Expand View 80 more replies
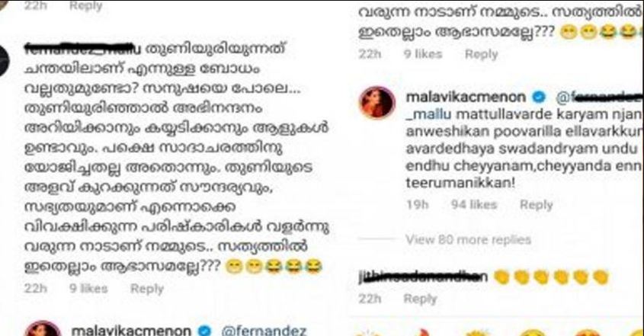 [468, 239]
